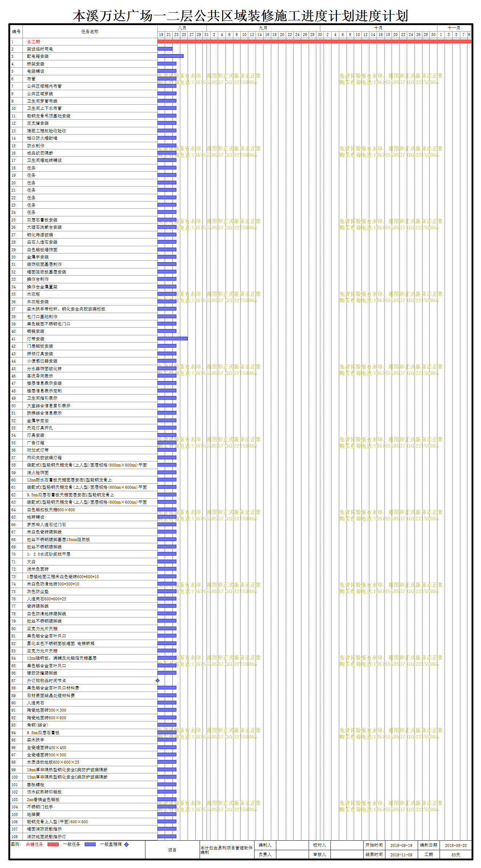Viewport: 481px width, 868px height.
Task: Select the task row 配电箱安装
Action: pos(83,56)
